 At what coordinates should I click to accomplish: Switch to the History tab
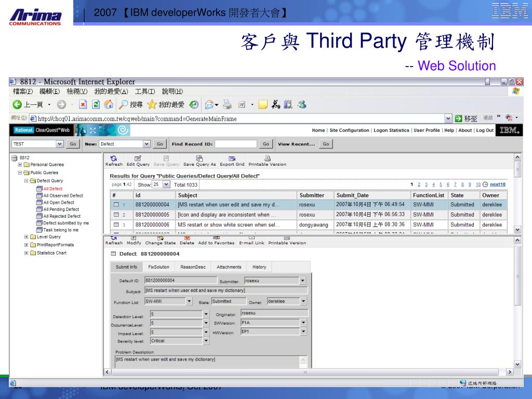(259, 267)
